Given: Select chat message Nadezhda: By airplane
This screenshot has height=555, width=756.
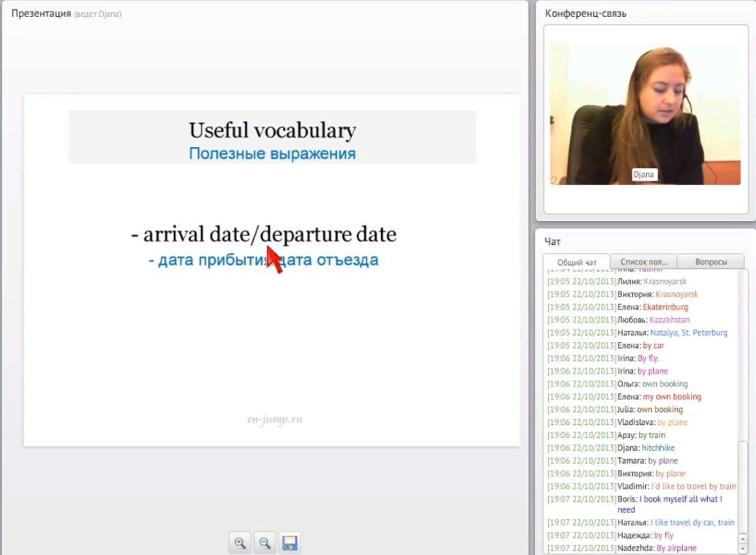Looking at the screenshot, I should pyautogui.click(x=622, y=549).
